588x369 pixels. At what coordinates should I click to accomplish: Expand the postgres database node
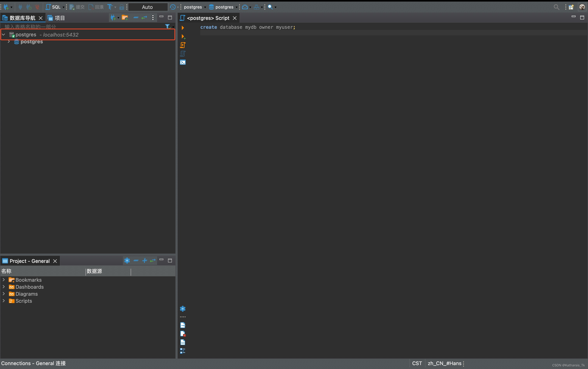point(9,41)
